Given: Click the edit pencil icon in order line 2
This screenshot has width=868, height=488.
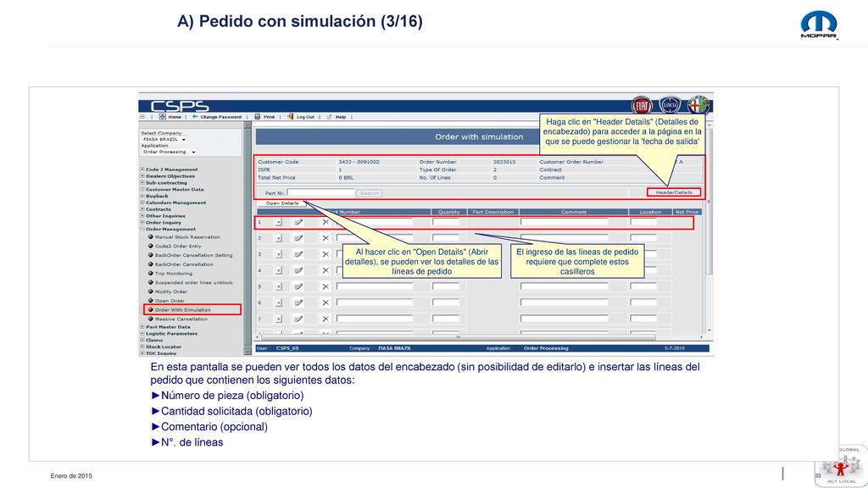Looking at the screenshot, I should (x=298, y=238).
